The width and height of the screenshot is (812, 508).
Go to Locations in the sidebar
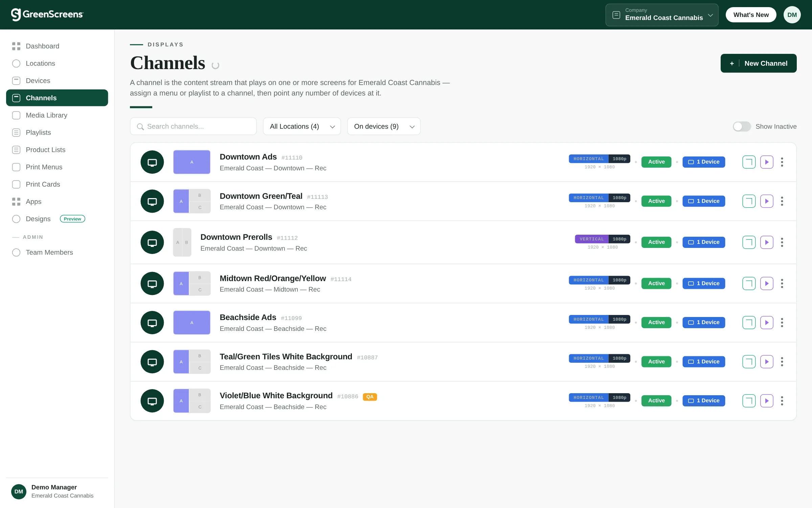pos(57,63)
